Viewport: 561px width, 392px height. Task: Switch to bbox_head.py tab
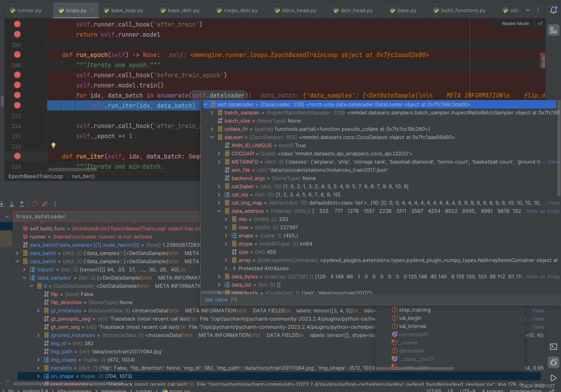296,11
